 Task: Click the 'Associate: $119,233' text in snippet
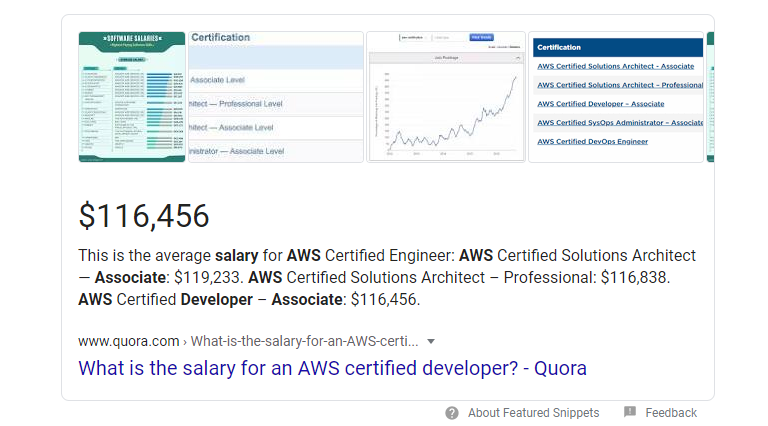(x=168, y=278)
